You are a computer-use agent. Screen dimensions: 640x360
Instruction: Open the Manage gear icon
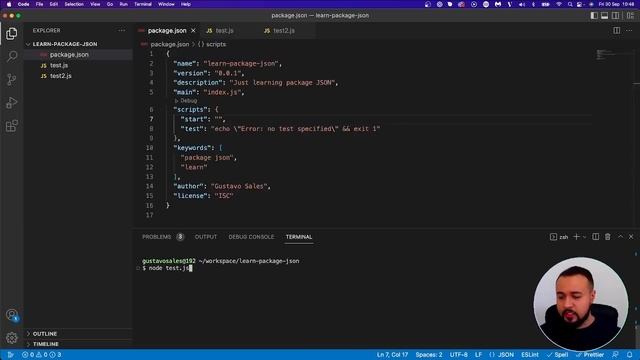(11, 338)
